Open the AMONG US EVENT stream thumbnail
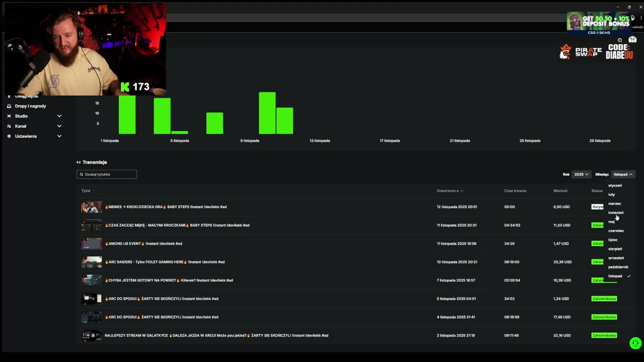 pos(92,243)
